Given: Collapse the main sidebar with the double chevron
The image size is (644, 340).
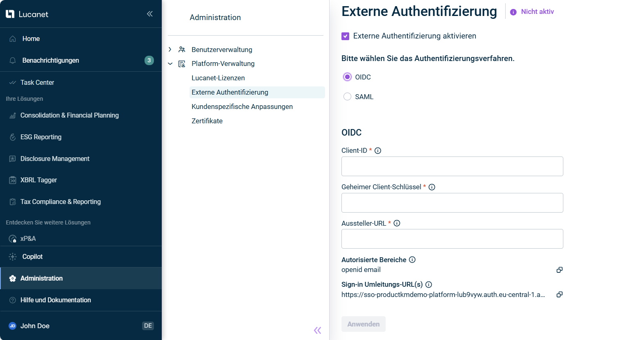Looking at the screenshot, I should pos(150,14).
